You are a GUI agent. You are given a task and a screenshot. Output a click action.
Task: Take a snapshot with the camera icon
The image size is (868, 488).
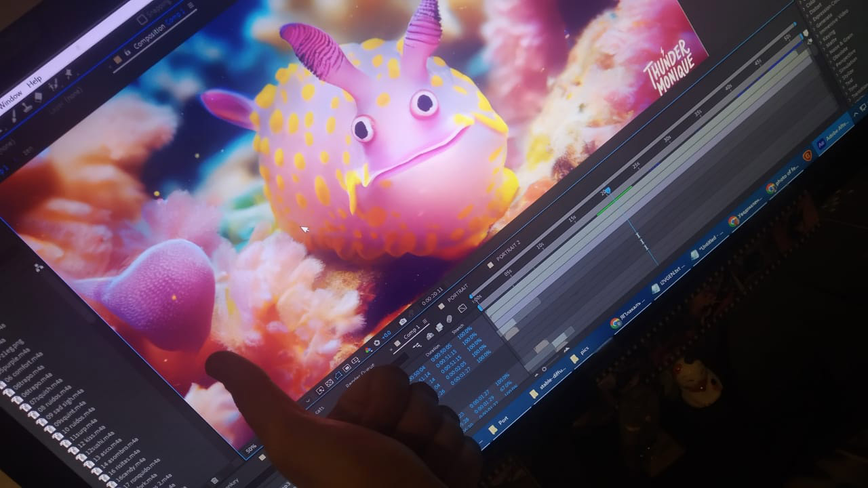point(402,321)
